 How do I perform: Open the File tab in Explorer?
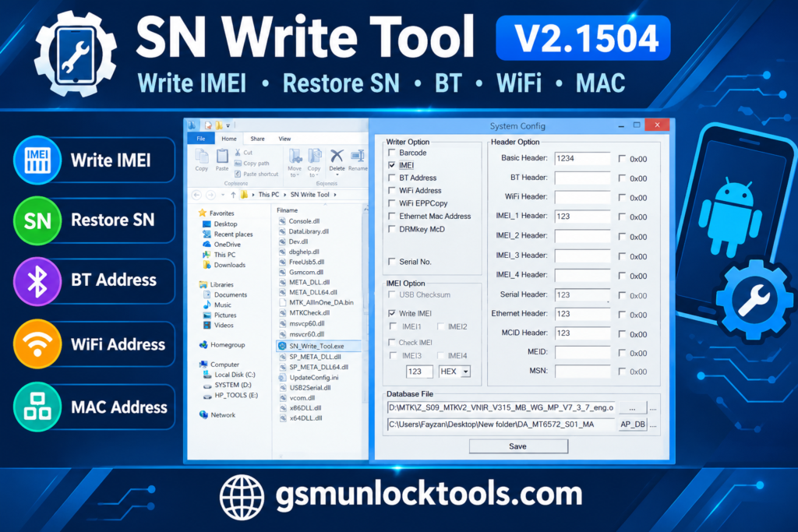pyautogui.click(x=201, y=139)
